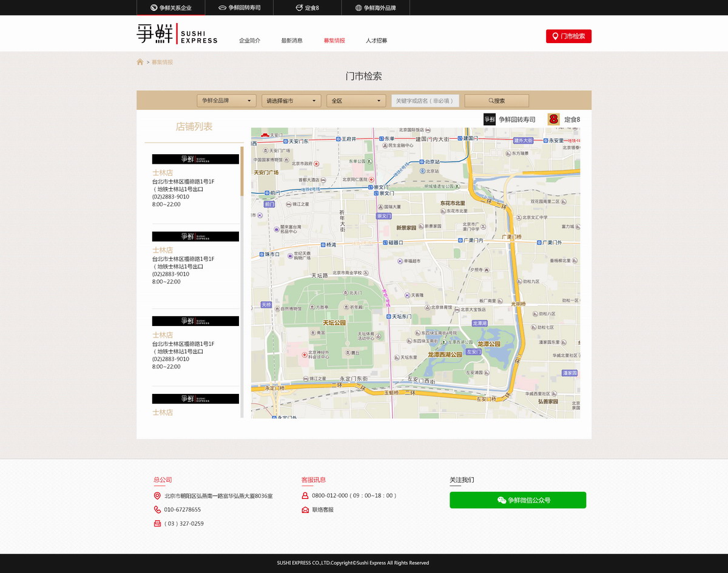This screenshot has width=728, height=573.
Task: Click the breadcrumb home icon
Action: pos(140,62)
